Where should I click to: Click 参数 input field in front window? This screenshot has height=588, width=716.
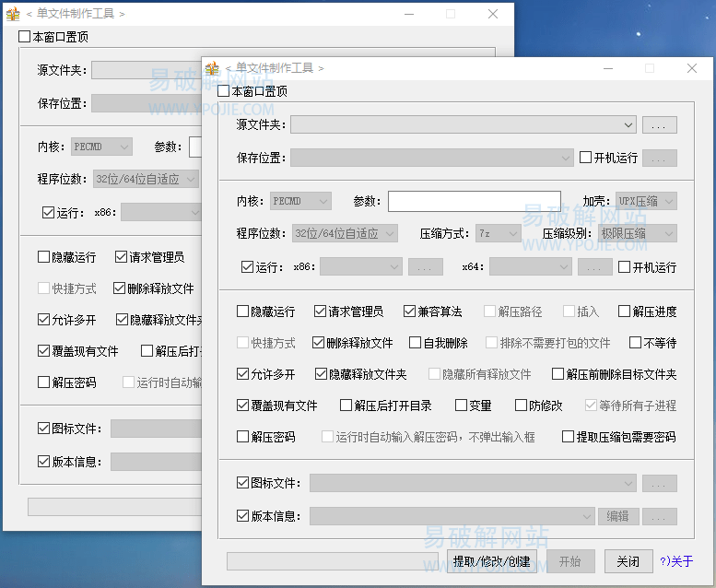tap(475, 201)
